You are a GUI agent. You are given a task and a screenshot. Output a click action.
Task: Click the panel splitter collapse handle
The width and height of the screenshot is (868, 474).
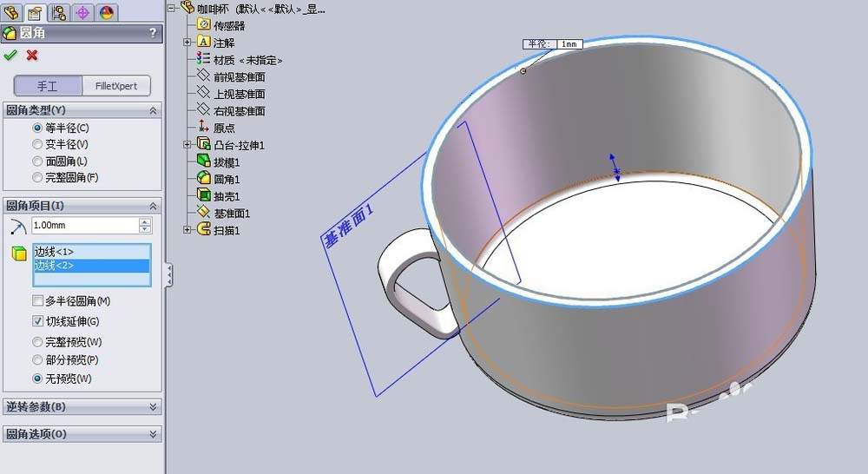pos(169,275)
